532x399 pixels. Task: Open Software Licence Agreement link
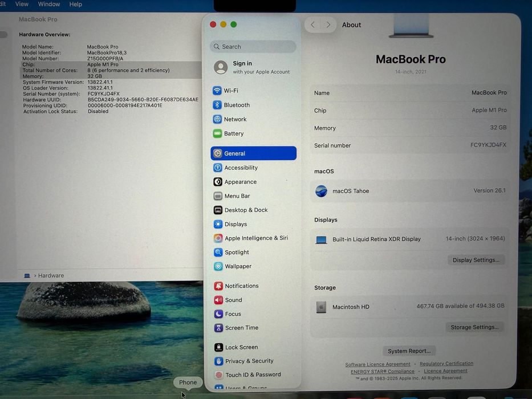coord(377,364)
